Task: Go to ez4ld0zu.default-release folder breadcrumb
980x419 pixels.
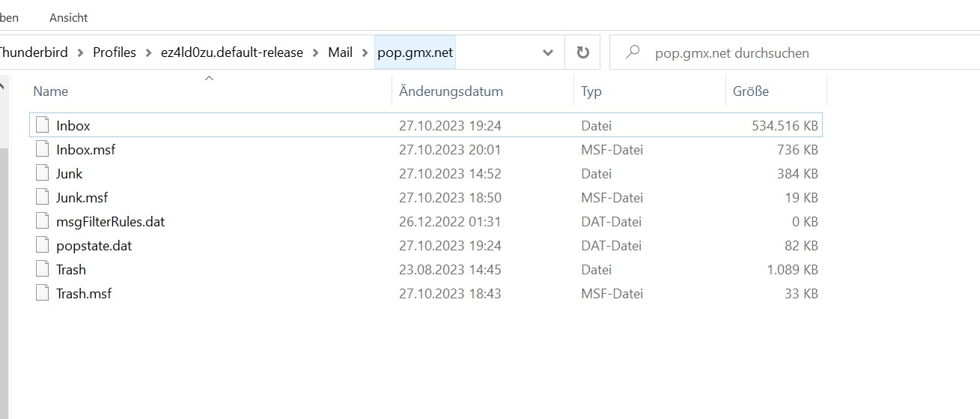Action: [x=232, y=52]
